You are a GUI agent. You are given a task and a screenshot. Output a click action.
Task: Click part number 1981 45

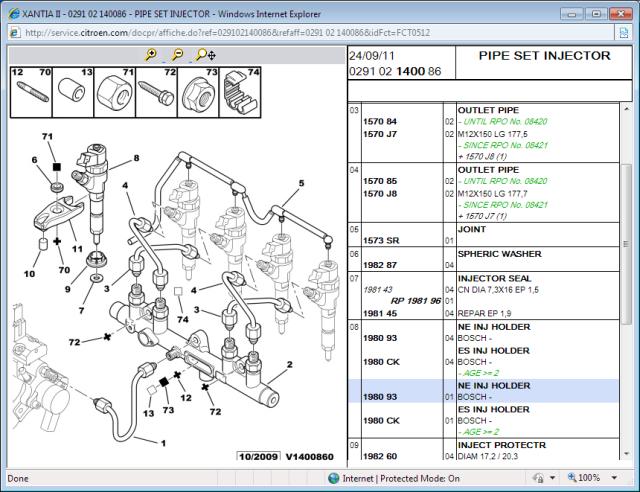tap(380, 313)
